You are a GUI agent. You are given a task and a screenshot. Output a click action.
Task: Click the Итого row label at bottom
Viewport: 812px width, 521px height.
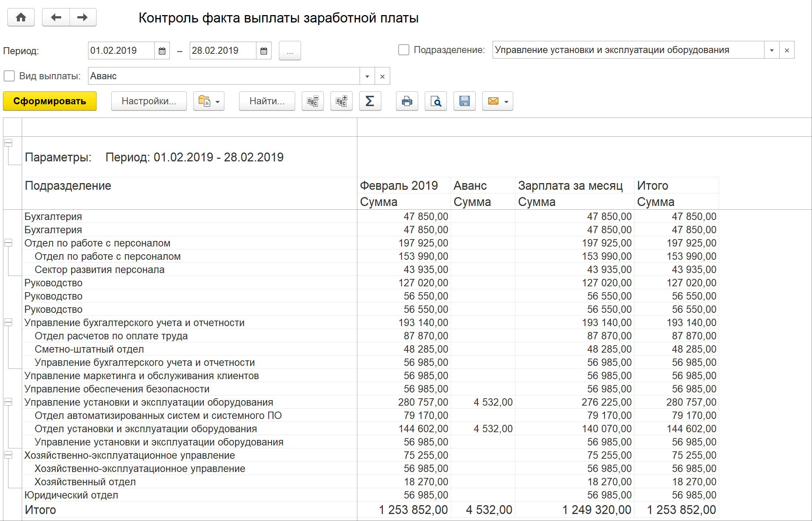(40, 510)
